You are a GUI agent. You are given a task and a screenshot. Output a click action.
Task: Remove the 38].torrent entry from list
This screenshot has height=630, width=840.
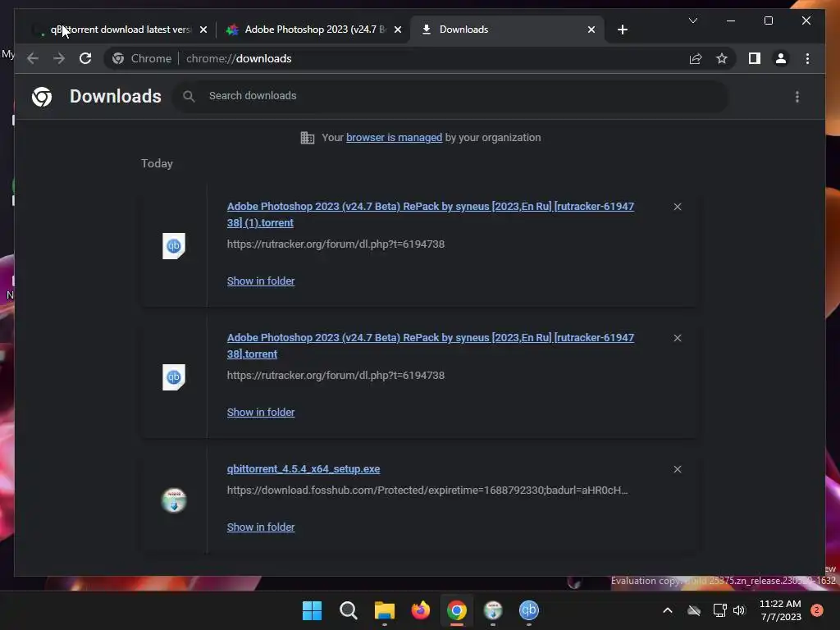[677, 338]
